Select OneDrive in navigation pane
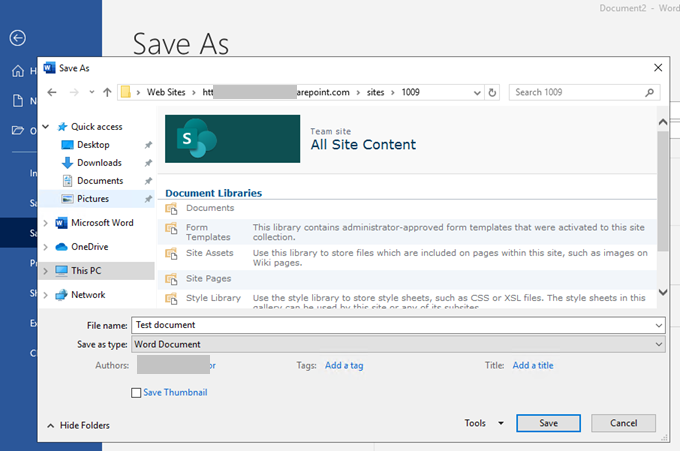680x451 pixels. click(89, 247)
